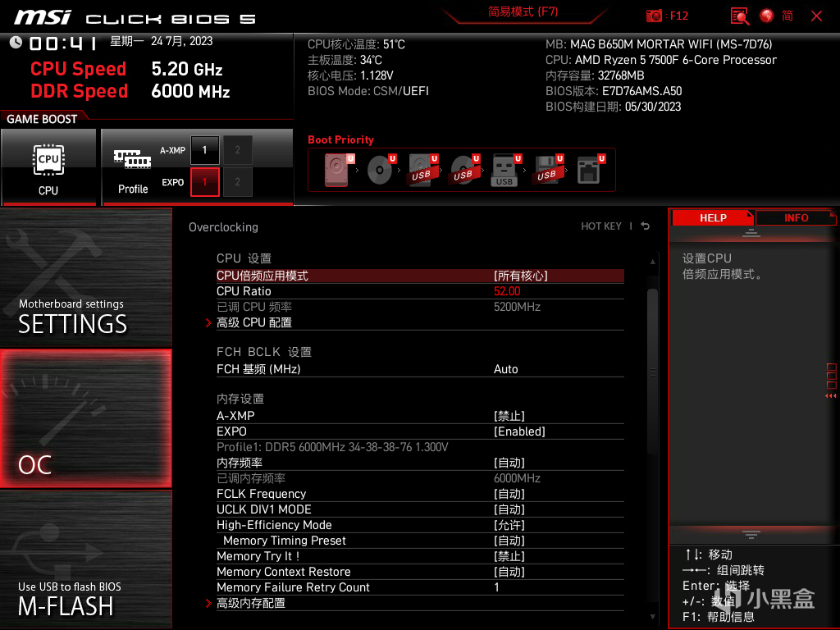Click the GAME BOOST label

pyautogui.click(x=42, y=119)
